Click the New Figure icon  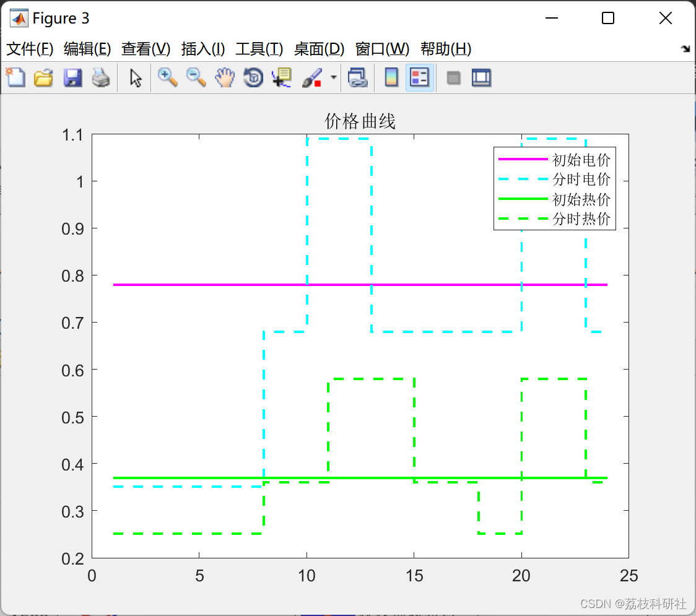click(x=15, y=77)
